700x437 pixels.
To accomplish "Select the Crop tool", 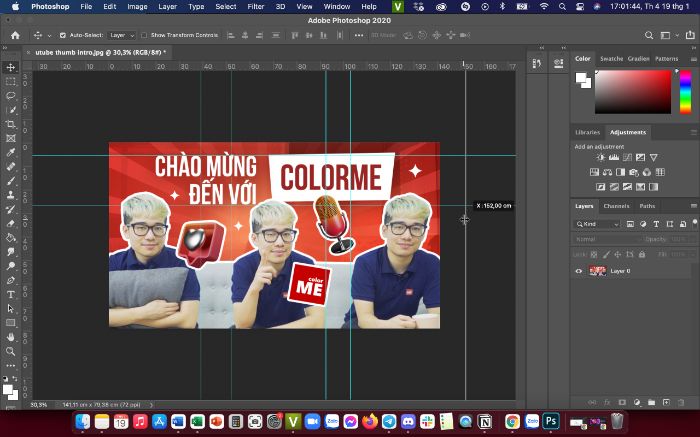I will pyautogui.click(x=11, y=124).
